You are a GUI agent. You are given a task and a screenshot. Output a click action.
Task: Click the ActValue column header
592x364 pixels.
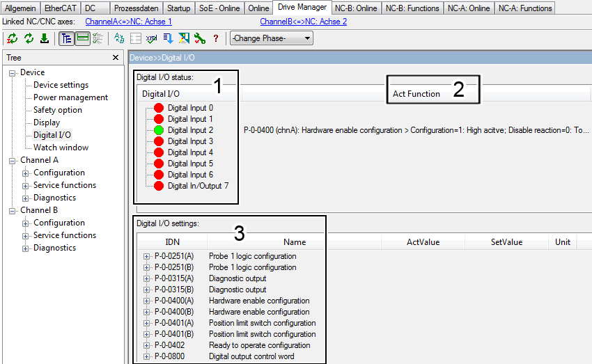coord(423,242)
